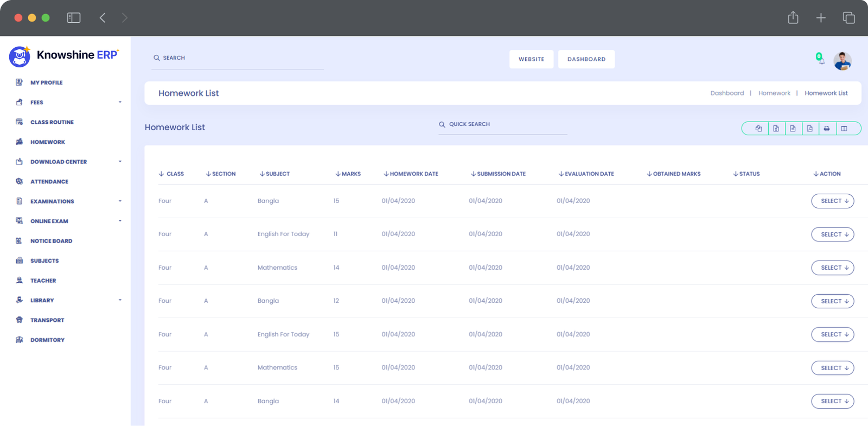Click the Dashboard breadcrumb link
The width and height of the screenshot is (868, 426).
[x=727, y=93]
